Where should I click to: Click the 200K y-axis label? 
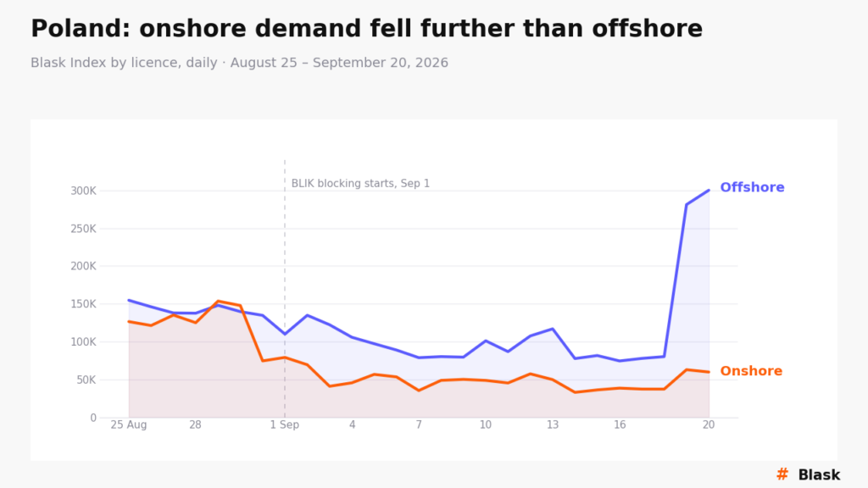[83, 266]
